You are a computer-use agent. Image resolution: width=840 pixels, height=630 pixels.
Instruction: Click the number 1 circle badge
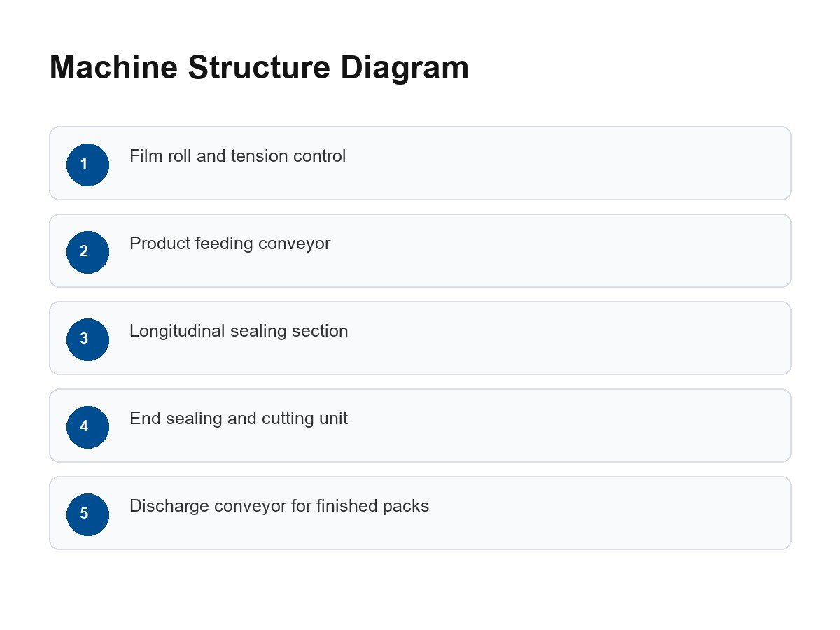click(x=87, y=164)
